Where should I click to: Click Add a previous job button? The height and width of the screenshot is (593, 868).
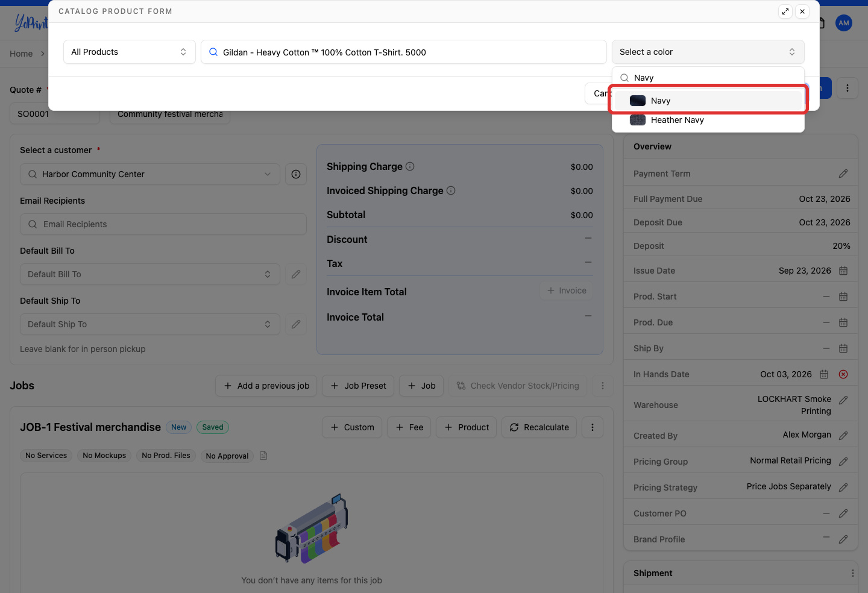(x=266, y=386)
